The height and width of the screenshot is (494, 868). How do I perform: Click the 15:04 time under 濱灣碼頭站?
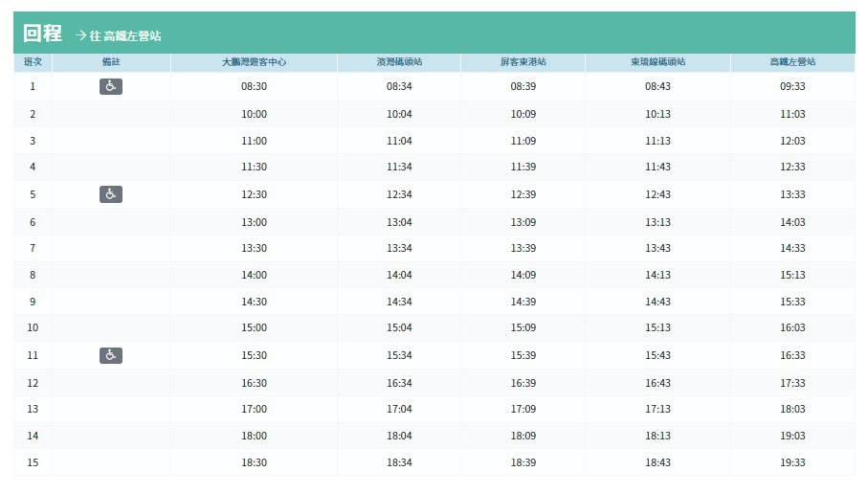pyautogui.click(x=399, y=327)
